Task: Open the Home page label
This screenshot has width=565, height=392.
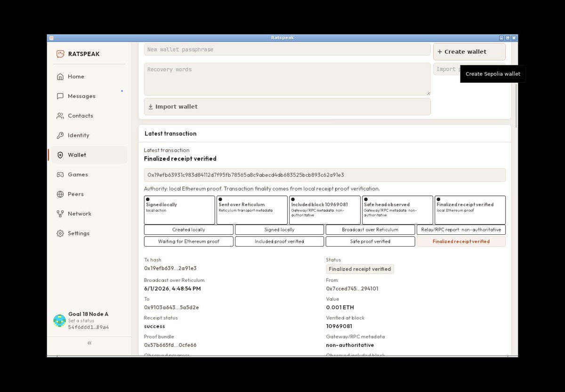Action: pyautogui.click(x=76, y=77)
